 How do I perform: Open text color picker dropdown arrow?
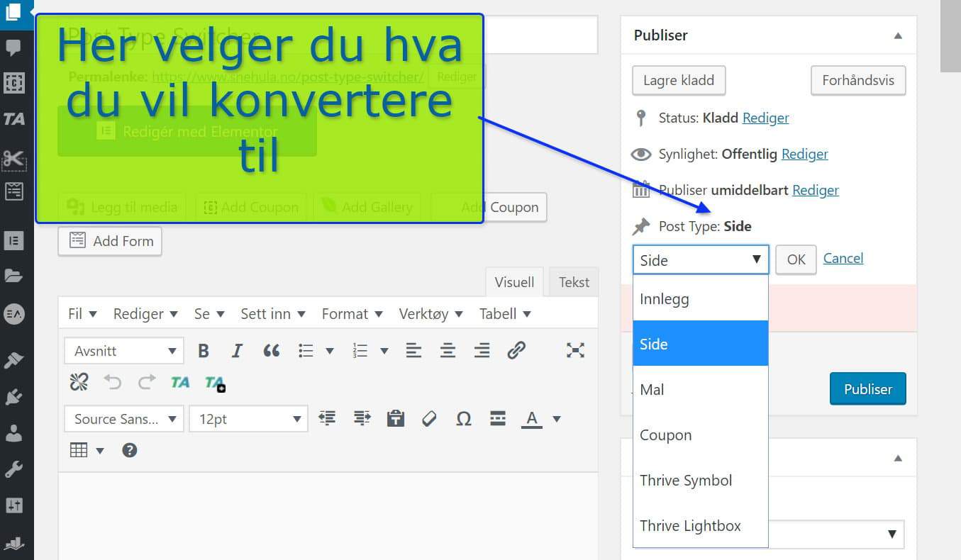[557, 419]
